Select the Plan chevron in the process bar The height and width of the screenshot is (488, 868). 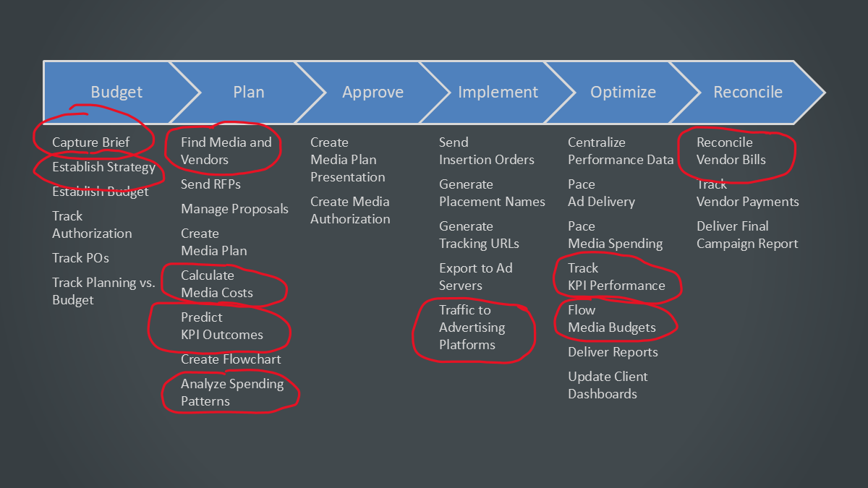[248, 93]
